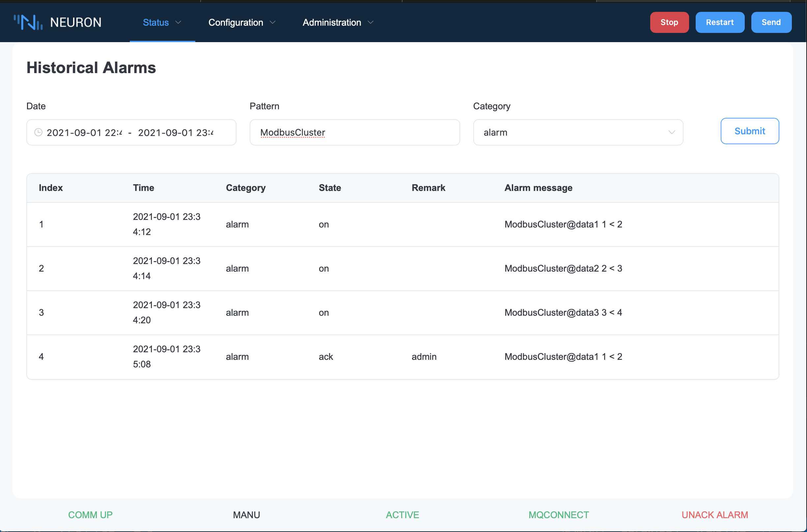
Task: Expand the Configuration chevron arrow
Action: click(x=273, y=22)
